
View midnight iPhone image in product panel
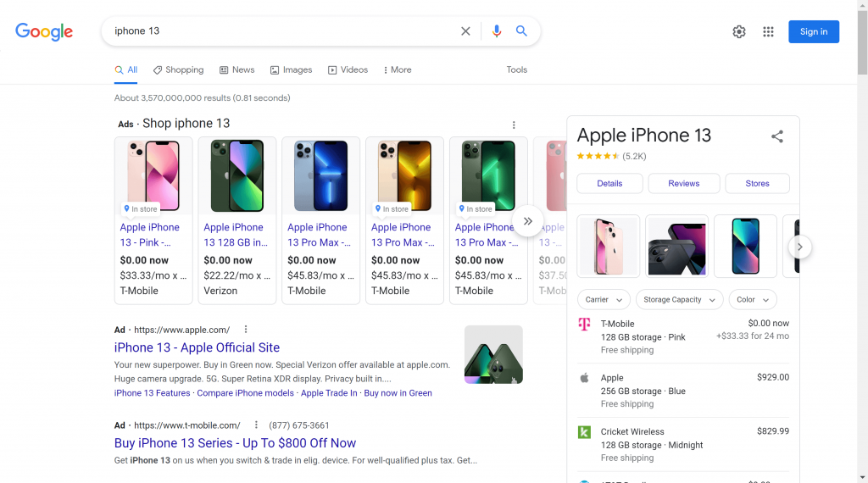point(676,247)
